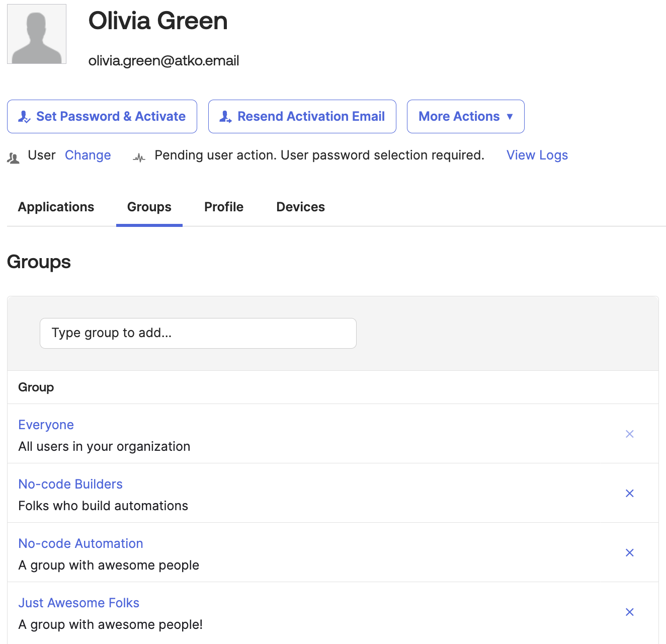
Task: Remove user from No-code Builders group
Action: (629, 493)
